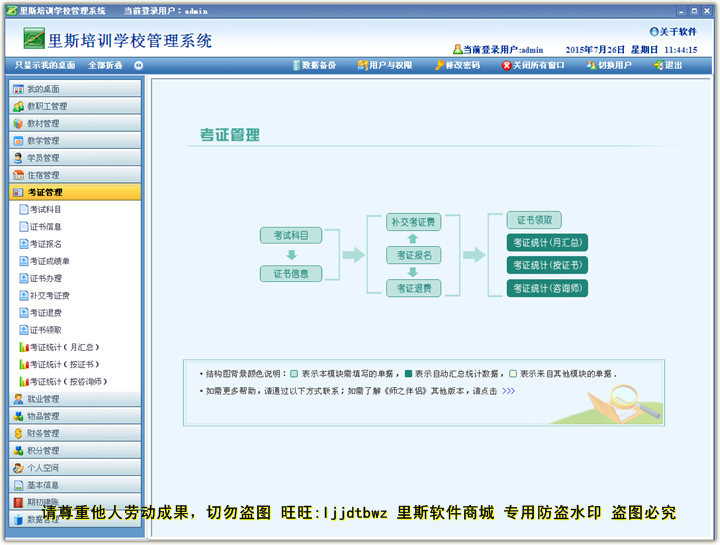Viewport: 720px width, 545px height.
Task: Click 只显示我的桌面 in the toolbar
Action: 45,65
